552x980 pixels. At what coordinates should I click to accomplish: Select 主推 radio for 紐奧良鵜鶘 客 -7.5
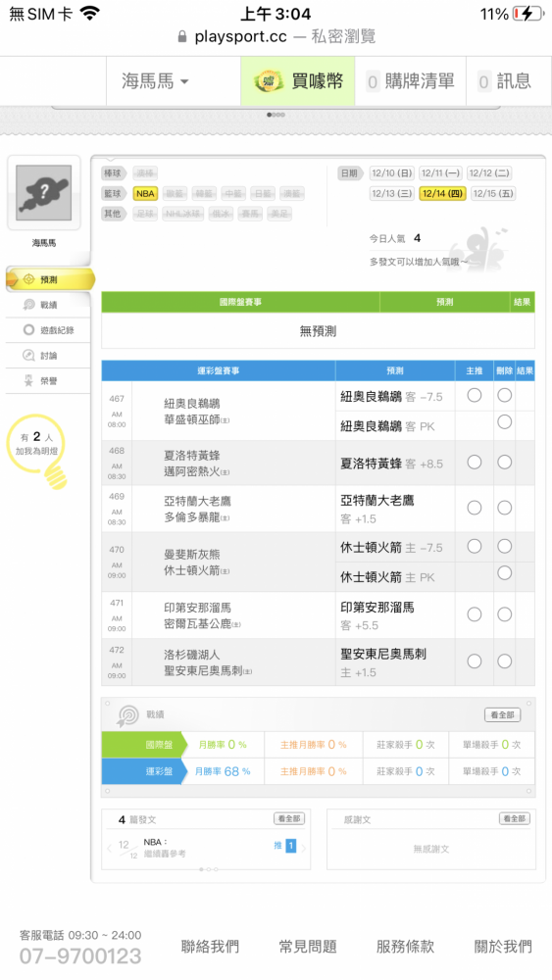(x=475, y=395)
